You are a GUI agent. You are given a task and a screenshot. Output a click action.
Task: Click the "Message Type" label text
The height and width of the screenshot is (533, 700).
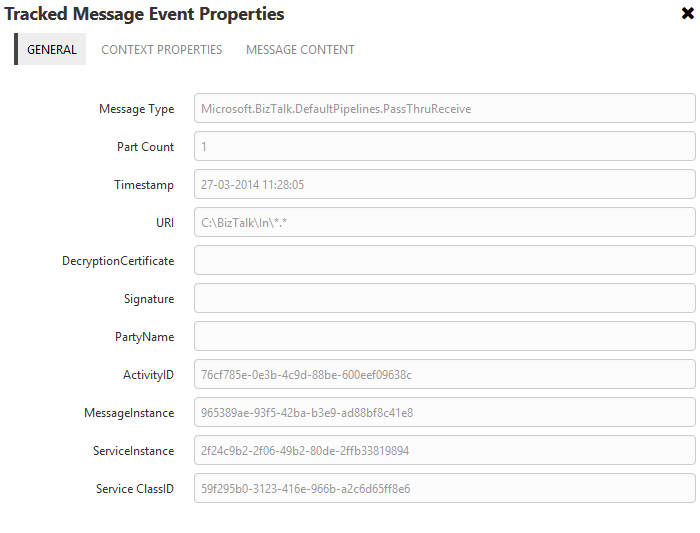(136, 109)
